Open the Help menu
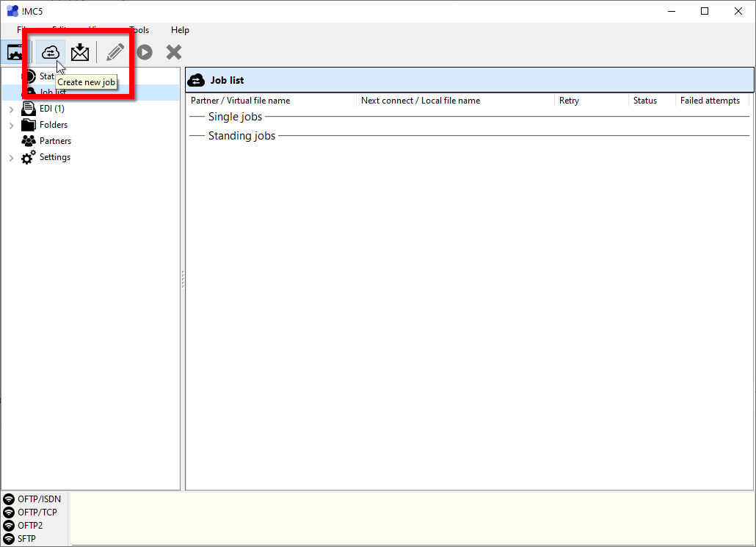This screenshot has height=547, width=756. pos(180,30)
